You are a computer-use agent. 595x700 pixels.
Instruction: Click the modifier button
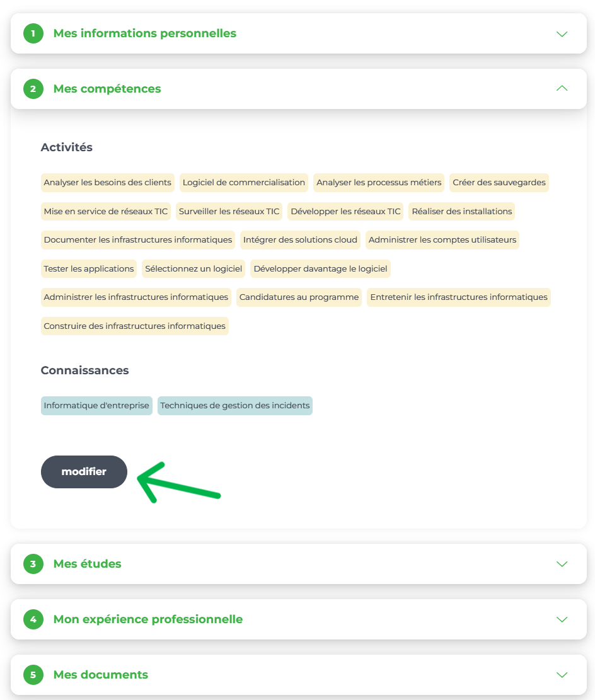pyautogui.click(x=84, y=472)
